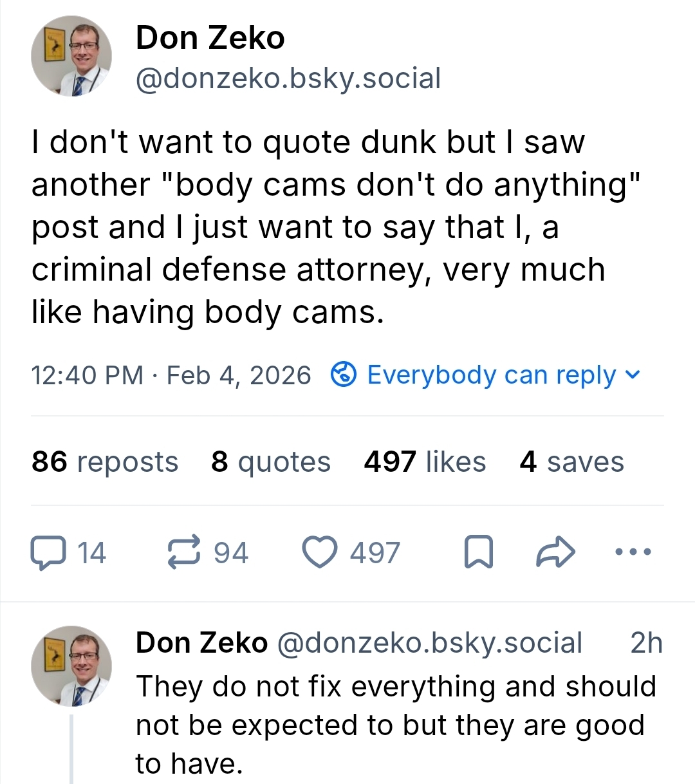Click Don Zeko's name in reply post
Image resolution: width=695 pixels, height=784 pixels.
tap(201, 642)
